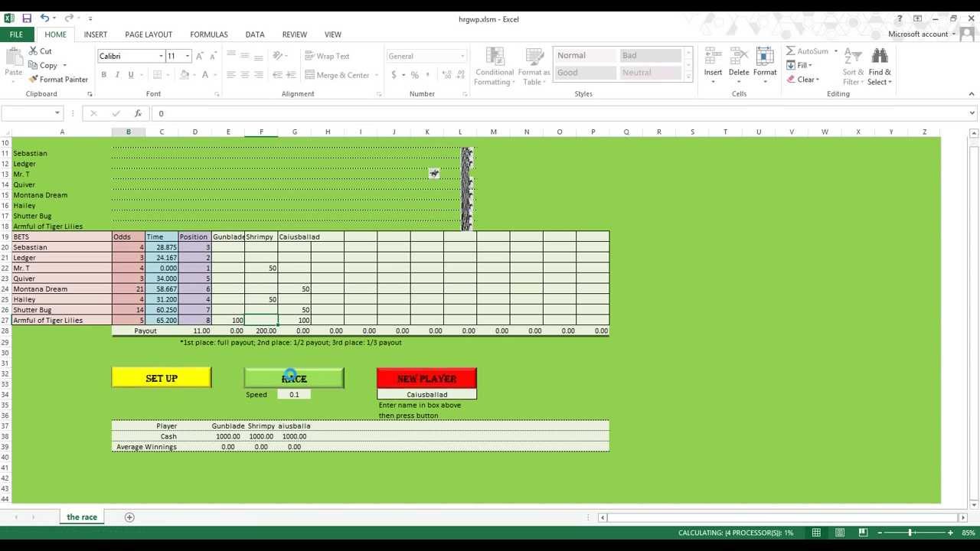Select 'the race' sheet tab
980x551 pixels.
pyautogui.click(x=82, y=517)
